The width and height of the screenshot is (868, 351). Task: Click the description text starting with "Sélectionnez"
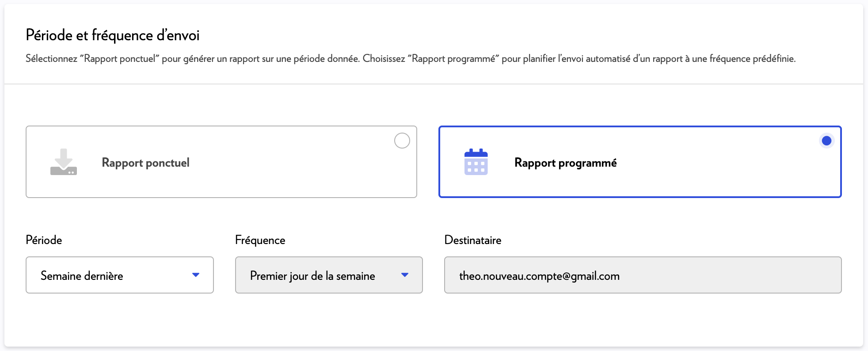410,59
